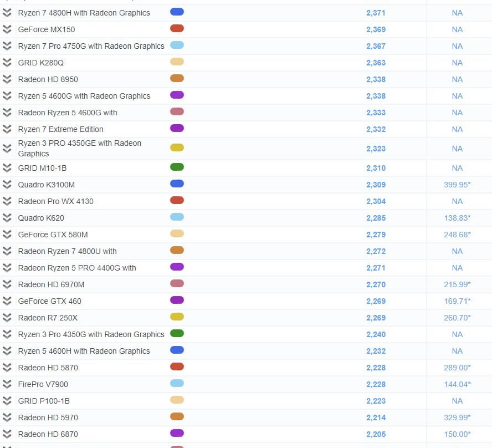The height and width of the screenshot is (448, 492).
Task: Click the 289.00* price for Radeon HD 5870
Action: tap(457, 368)
